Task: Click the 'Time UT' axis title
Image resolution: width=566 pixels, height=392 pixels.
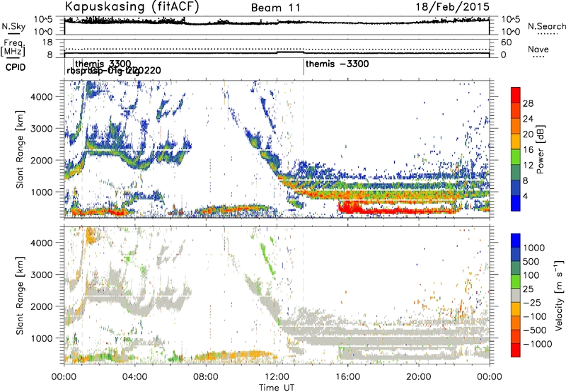Action: coord(277,388)
